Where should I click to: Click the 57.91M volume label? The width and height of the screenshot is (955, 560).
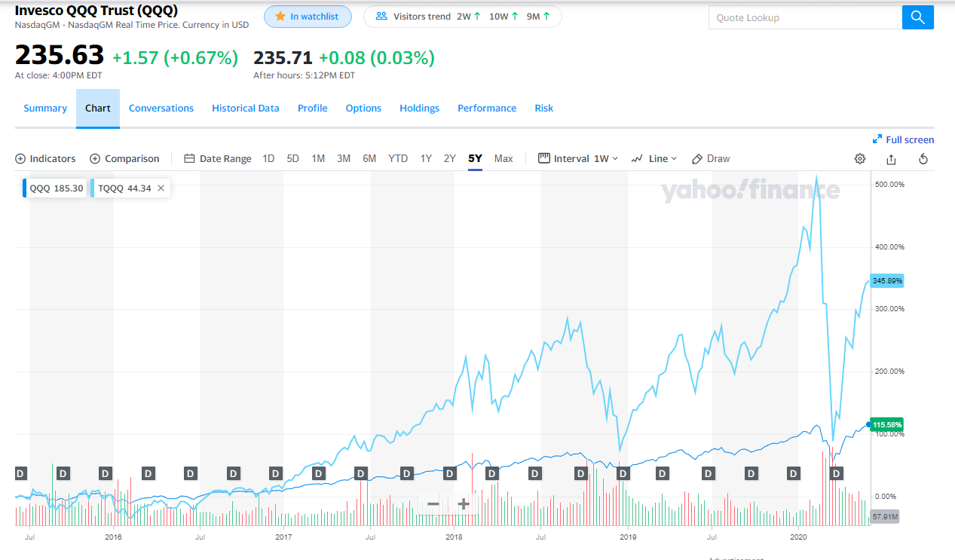(885, 517)
